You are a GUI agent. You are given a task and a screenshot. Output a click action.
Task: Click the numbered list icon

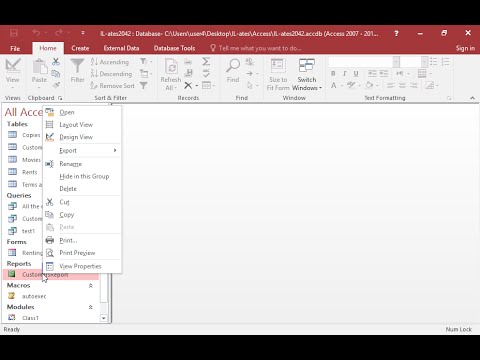[446, 62]
